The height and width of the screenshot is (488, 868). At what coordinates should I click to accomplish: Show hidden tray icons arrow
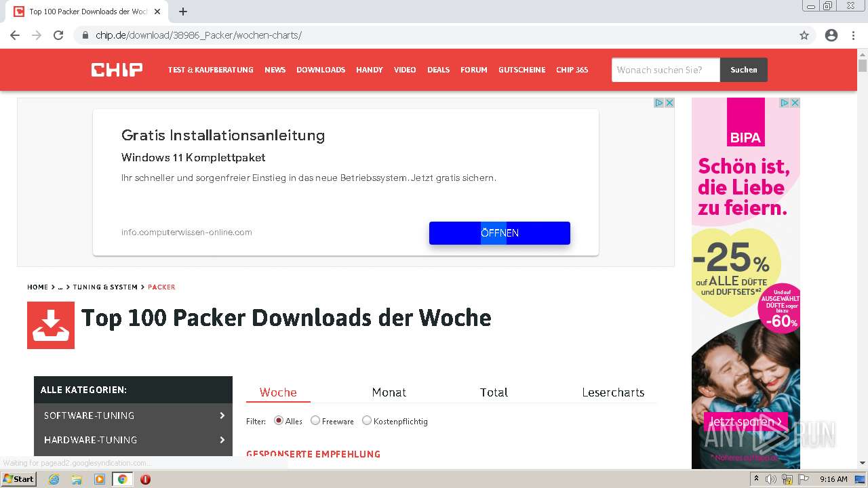tap(758, 479)
